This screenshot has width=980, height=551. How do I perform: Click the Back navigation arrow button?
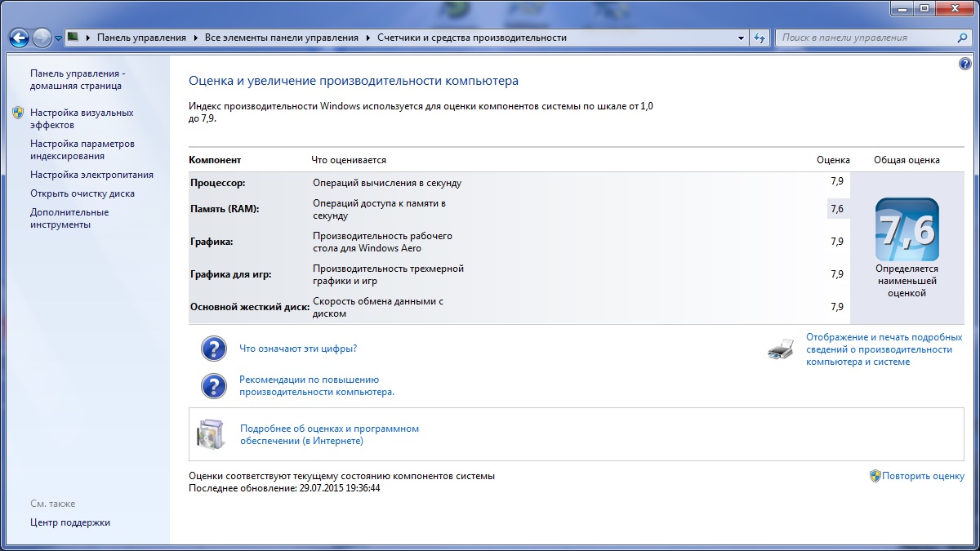coord(19,38)
